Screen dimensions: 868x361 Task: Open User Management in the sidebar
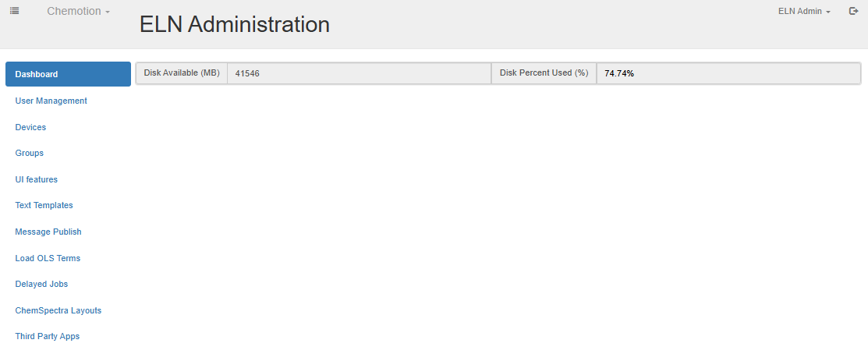[x=51, y=101]
